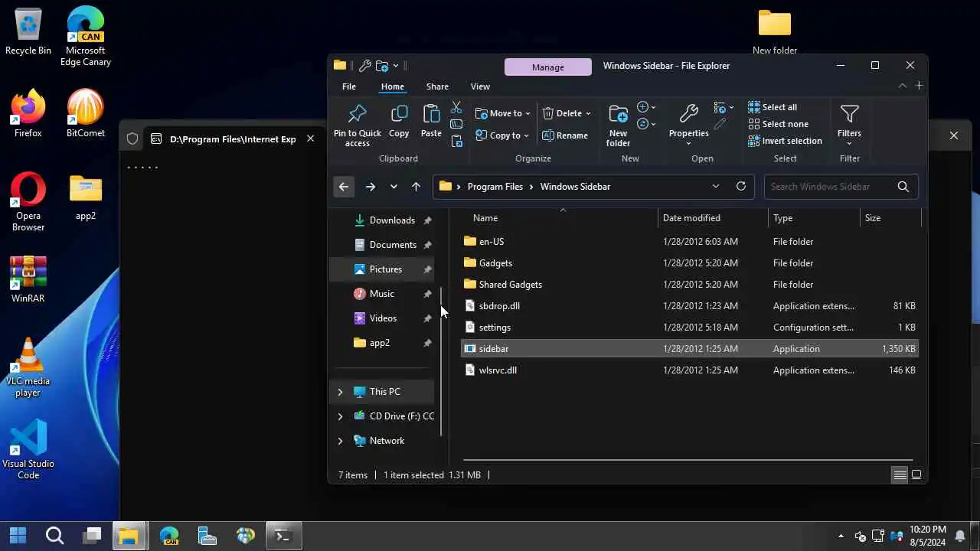Open the Opera Browser desktop shortcut
Screen dimensions: 980x551
pos(28,202)
